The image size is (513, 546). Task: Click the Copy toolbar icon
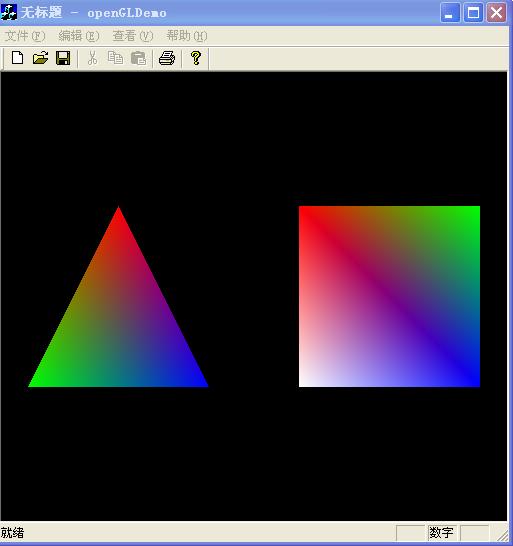(x=115, y=58)
